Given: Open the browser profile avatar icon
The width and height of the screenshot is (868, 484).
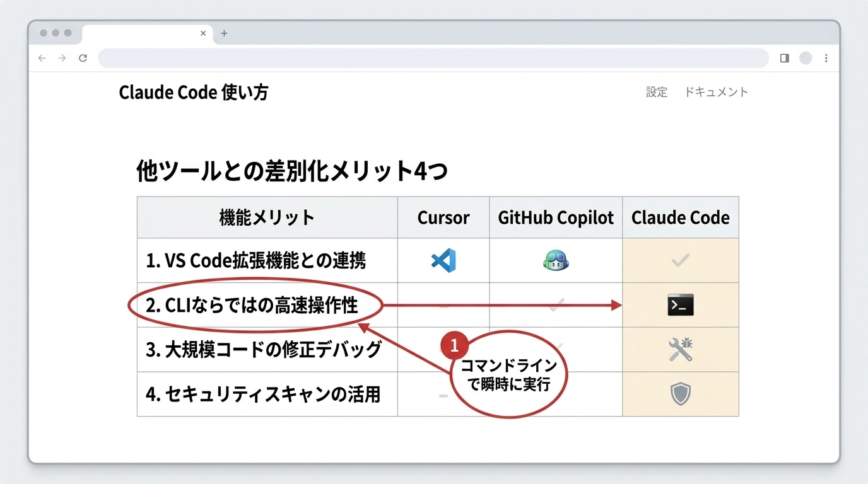Looking at the screenshot, I should pos(806,57).
